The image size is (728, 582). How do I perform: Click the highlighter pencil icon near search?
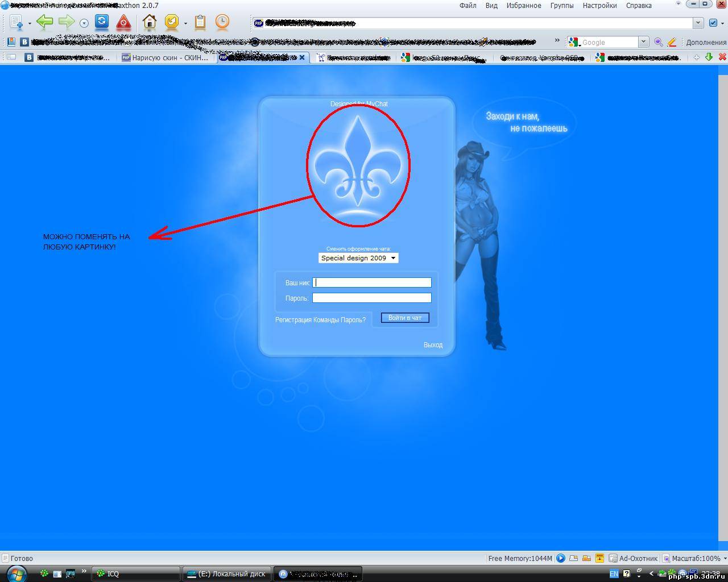point(672,42)
